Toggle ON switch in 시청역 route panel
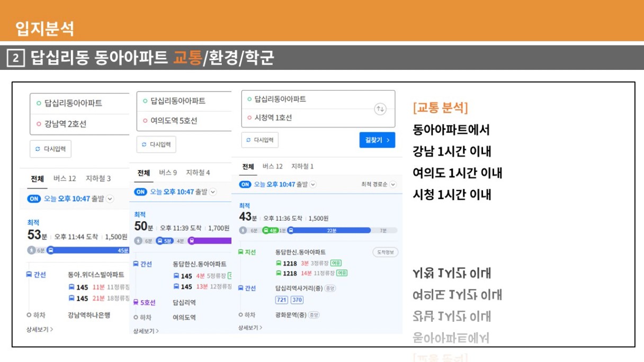The height and width of the screenshot is (362, 644). [245, 184]
